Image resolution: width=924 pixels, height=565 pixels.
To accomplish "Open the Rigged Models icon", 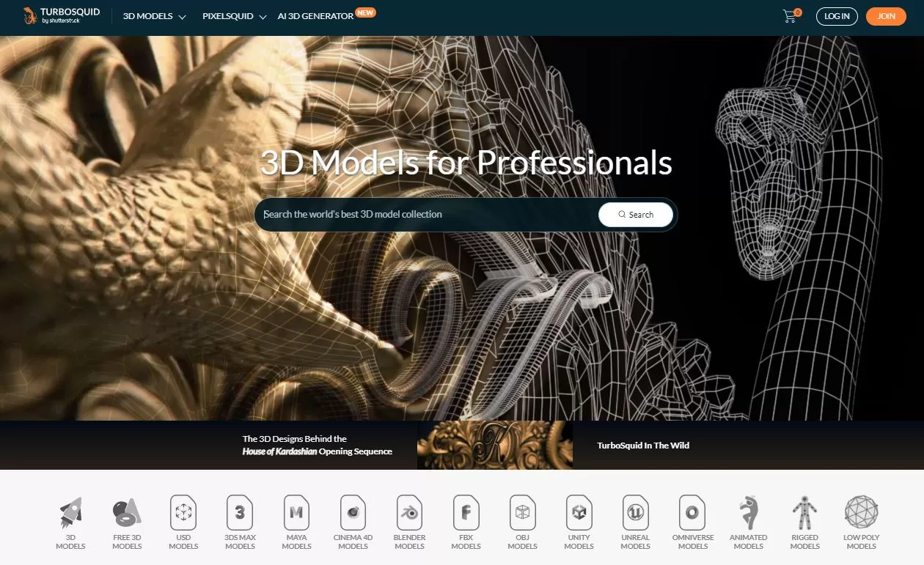I will click(804, 513).
